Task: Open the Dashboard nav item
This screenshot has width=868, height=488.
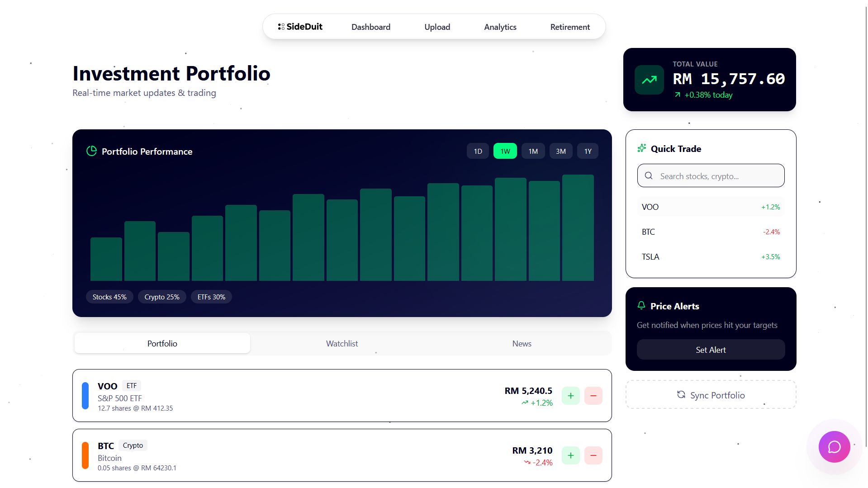Action: click(371, 27)
